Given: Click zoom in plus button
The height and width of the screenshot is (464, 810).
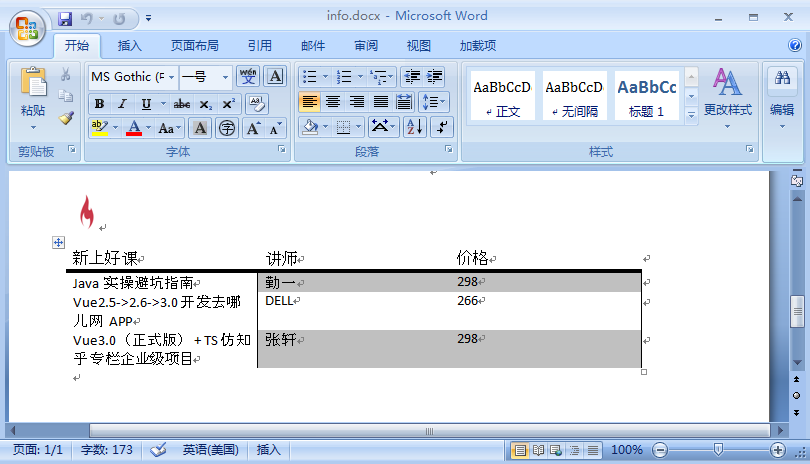Looking at the screenshot, I should (x=777, y=450).
